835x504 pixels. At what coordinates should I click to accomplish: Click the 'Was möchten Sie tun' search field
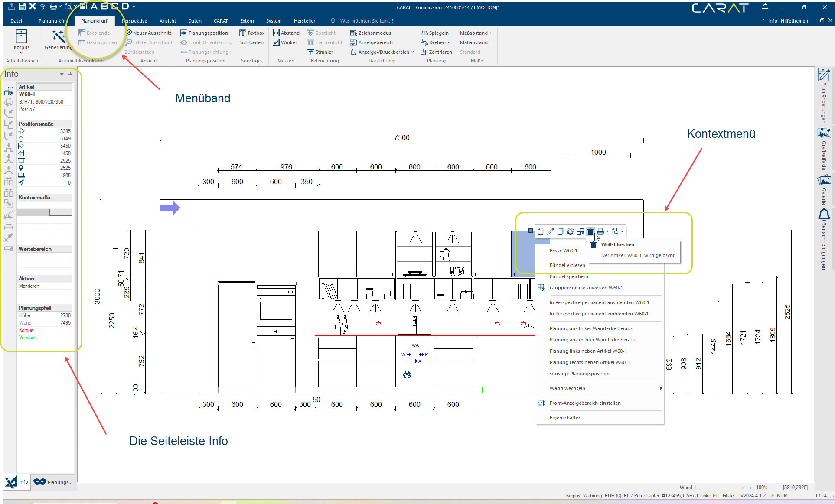pos(366,21)
